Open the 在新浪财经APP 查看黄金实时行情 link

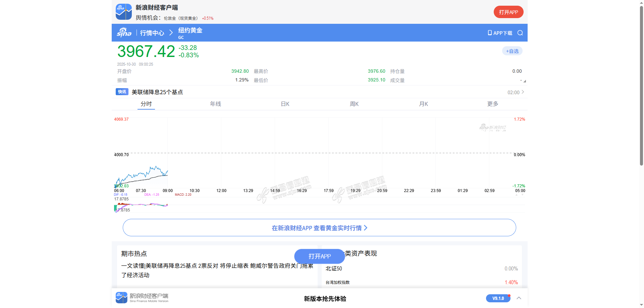click(x=319, y=228)
